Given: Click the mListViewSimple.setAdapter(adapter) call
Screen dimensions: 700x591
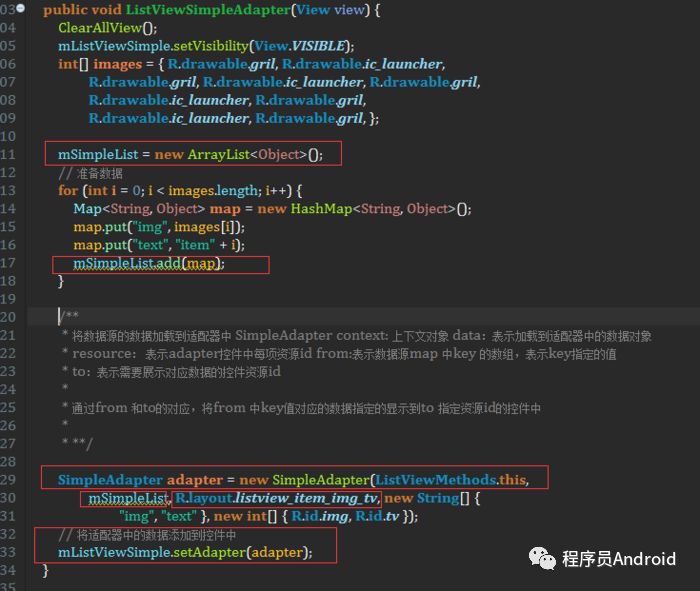Looking at the screenshot, I should (185, 553).
